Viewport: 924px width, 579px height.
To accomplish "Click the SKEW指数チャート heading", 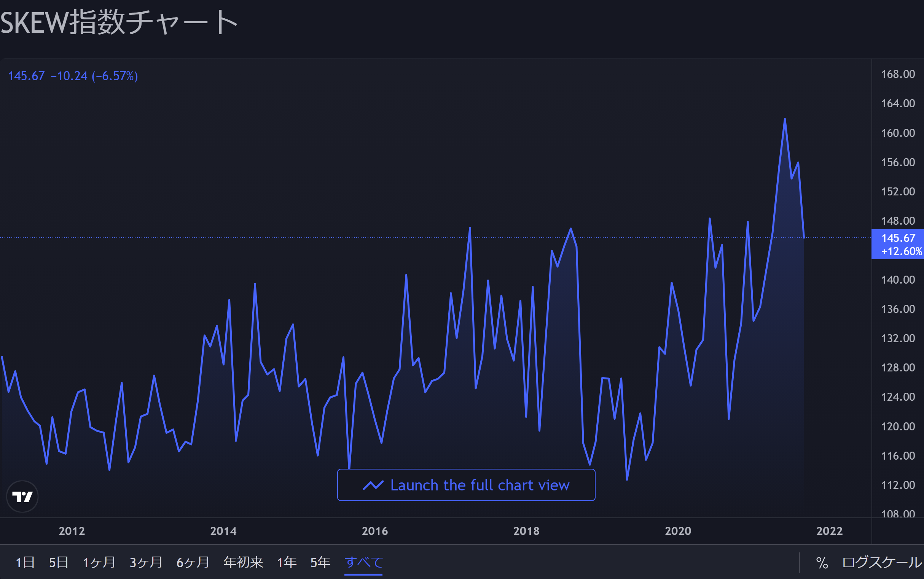I will click(x=119, y=22).
